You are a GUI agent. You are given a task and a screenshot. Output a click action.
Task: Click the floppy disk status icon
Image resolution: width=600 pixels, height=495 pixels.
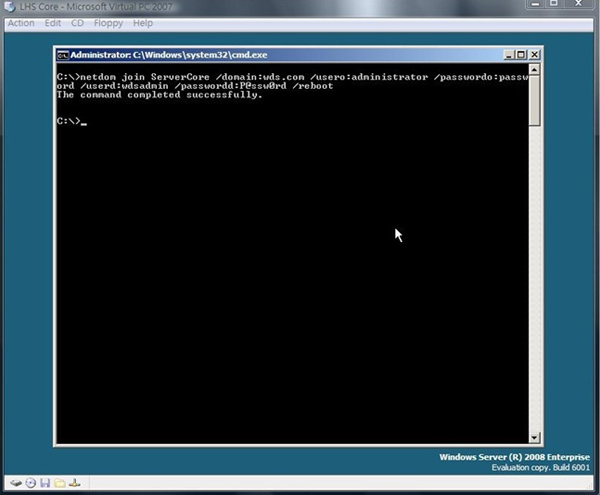45,483
